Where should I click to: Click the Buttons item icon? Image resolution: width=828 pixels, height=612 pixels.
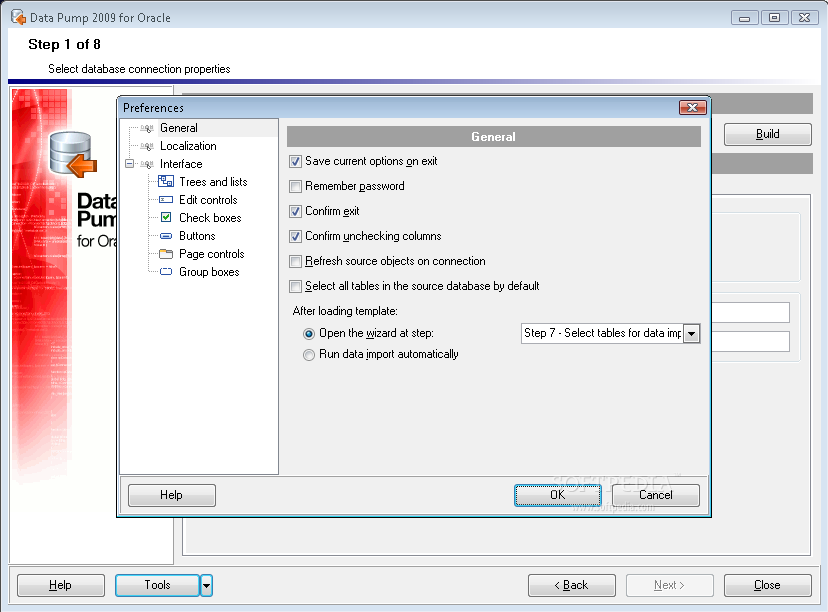(166, 236)
